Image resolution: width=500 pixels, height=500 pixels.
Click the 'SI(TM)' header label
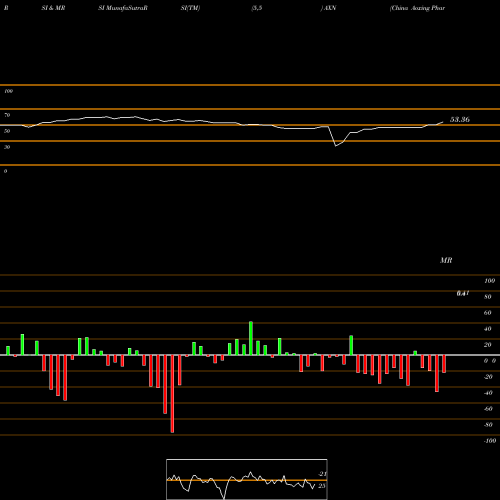[x=190, y=8]
